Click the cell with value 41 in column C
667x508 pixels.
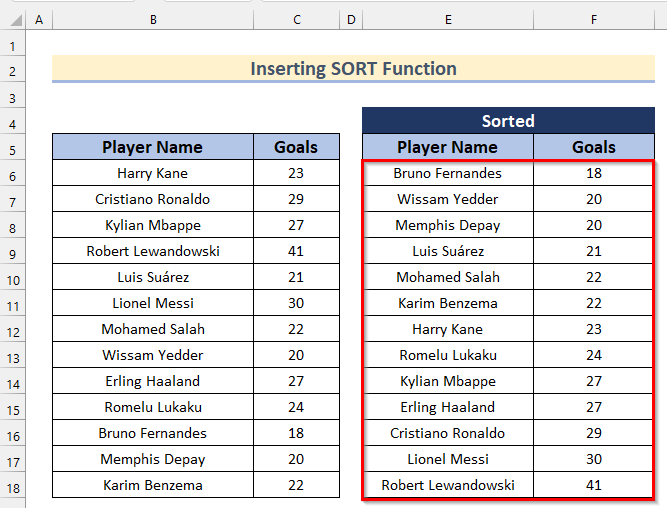pyautogui.click(x=296, y=251)
